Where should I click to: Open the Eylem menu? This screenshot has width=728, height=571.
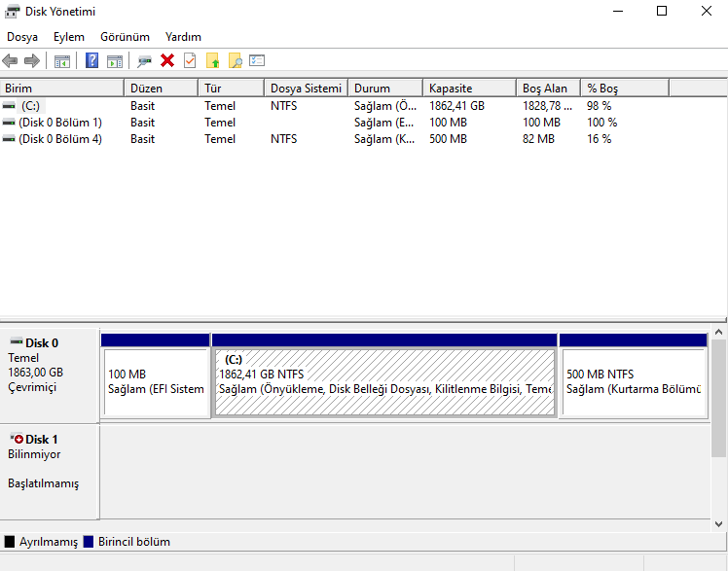69,37
